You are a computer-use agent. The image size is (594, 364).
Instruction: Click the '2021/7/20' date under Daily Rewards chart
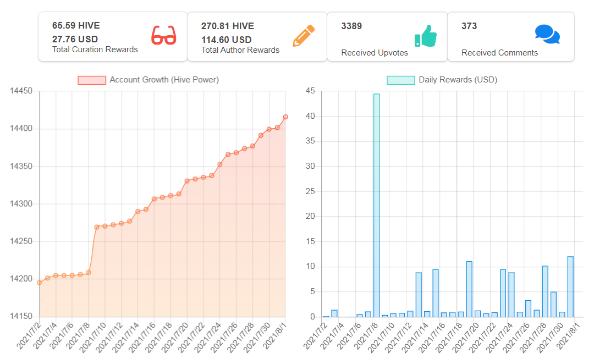pos(465,337)
